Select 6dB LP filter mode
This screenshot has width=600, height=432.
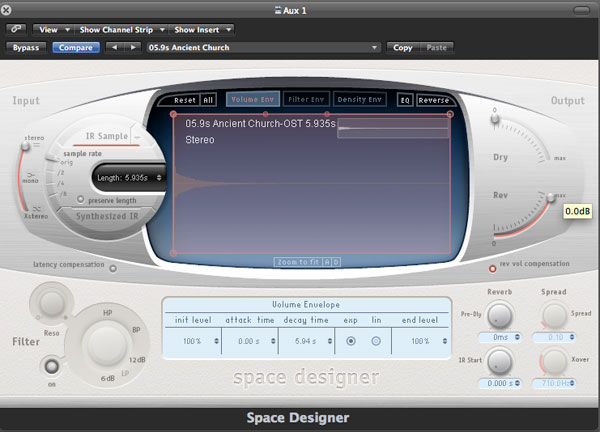tap(108, 378)
